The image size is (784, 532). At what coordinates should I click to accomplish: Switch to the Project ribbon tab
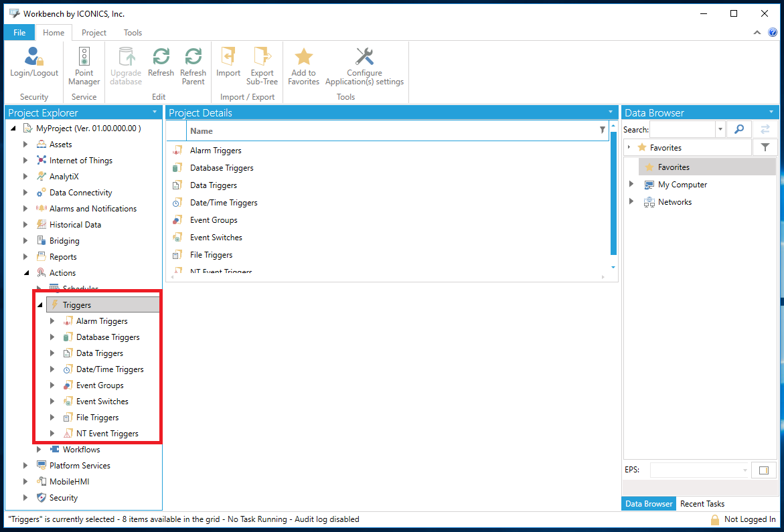pyautogui.click(x=94, y=33)
